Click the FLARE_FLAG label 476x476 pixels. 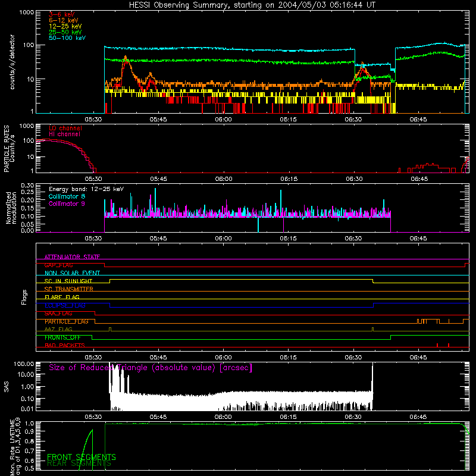click(x=62, y=297)
